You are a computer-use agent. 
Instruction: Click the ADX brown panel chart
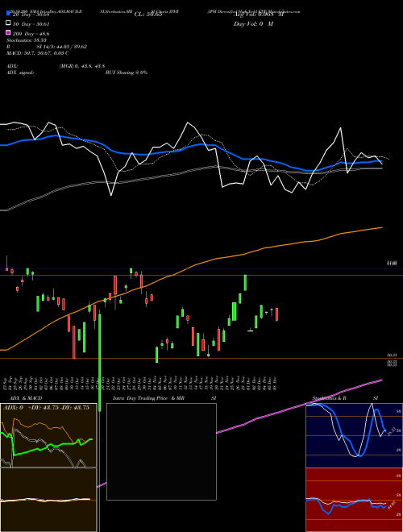(48, 435)
